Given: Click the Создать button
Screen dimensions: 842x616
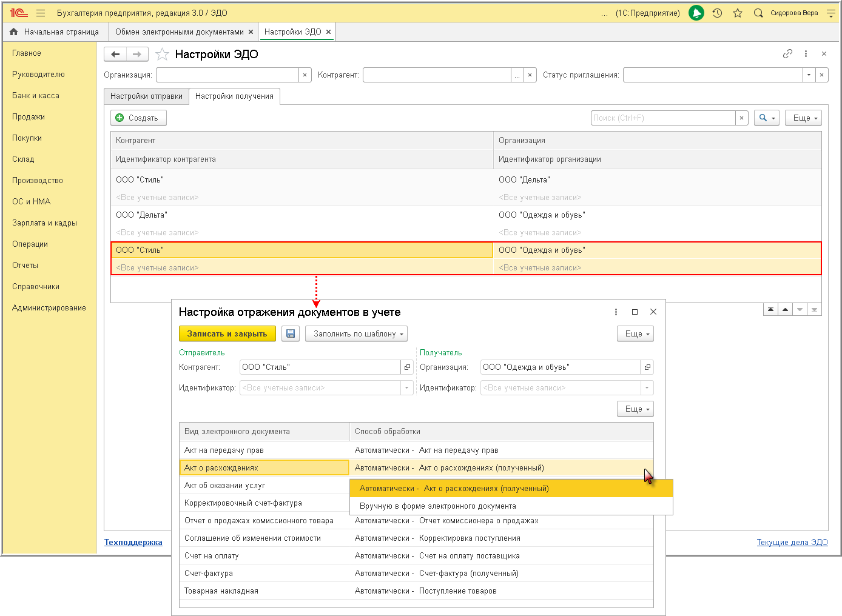Looking at the screenshot, I should point(138,118).
